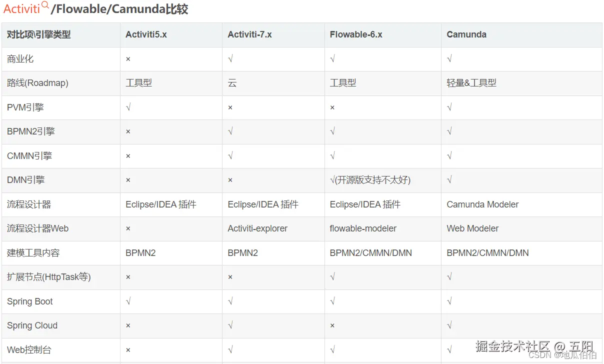Click the Spring Boot row label

pos(30,301)
